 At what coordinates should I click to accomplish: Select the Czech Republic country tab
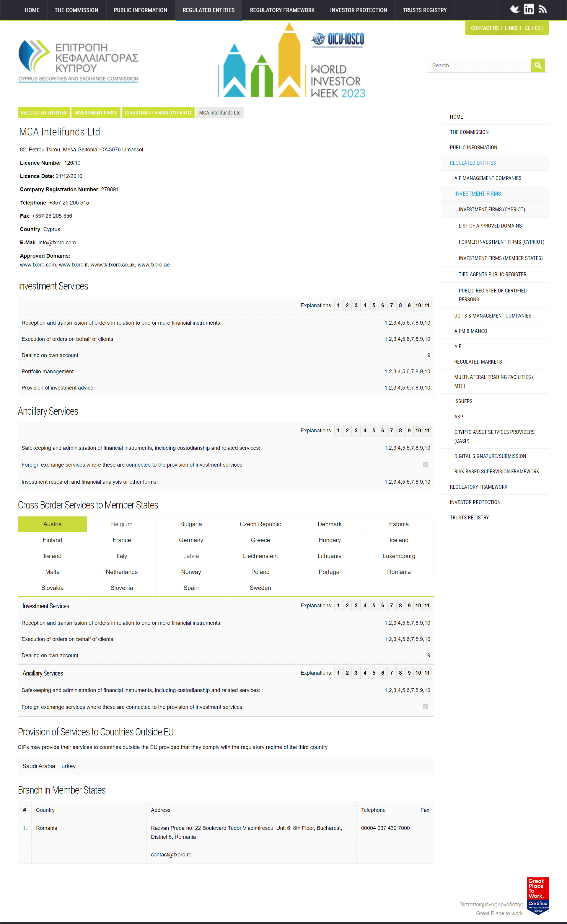click(x=260, y=524)
